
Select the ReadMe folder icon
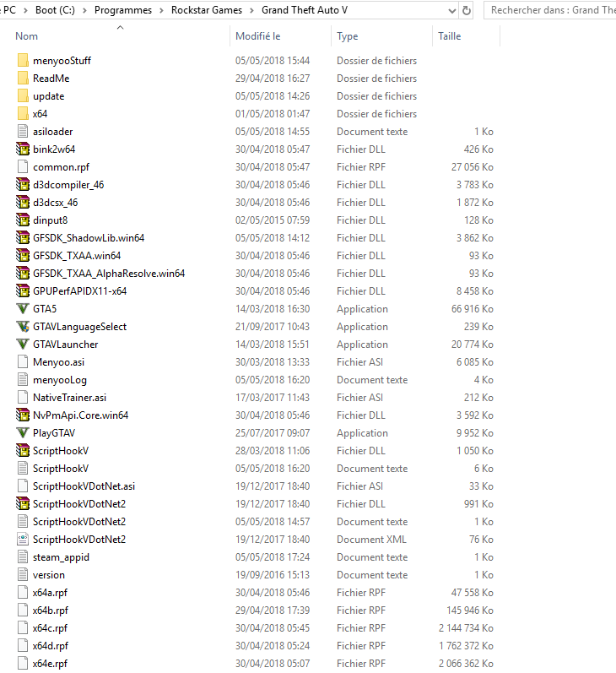point(23,79)
